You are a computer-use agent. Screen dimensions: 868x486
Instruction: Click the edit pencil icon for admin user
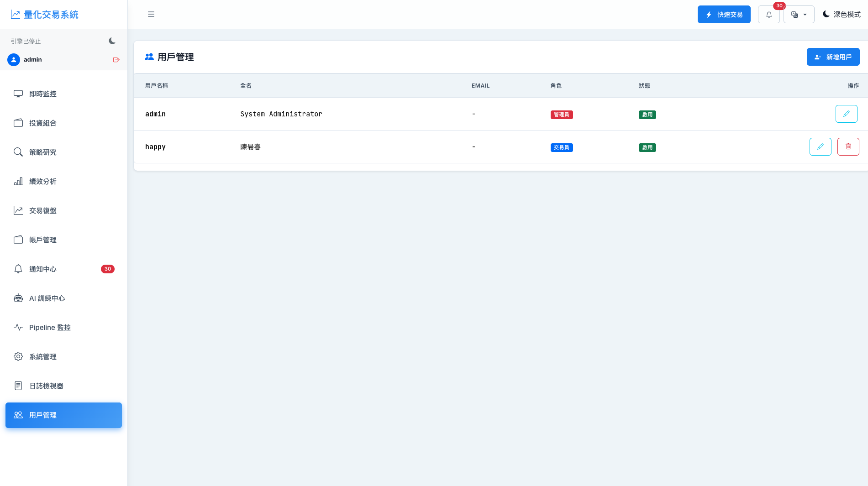[x=846, y=114]
